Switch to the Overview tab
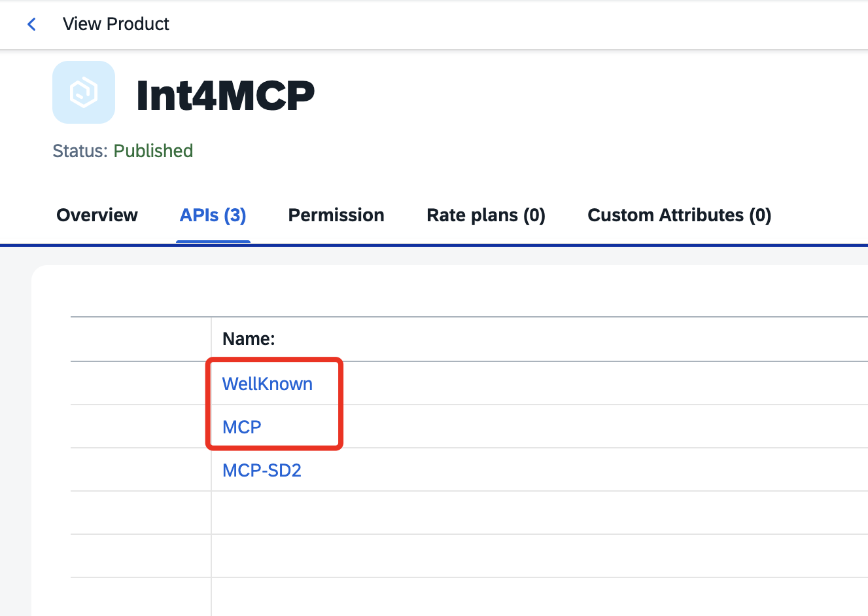868x616 pixels. [x=97, y=215]
